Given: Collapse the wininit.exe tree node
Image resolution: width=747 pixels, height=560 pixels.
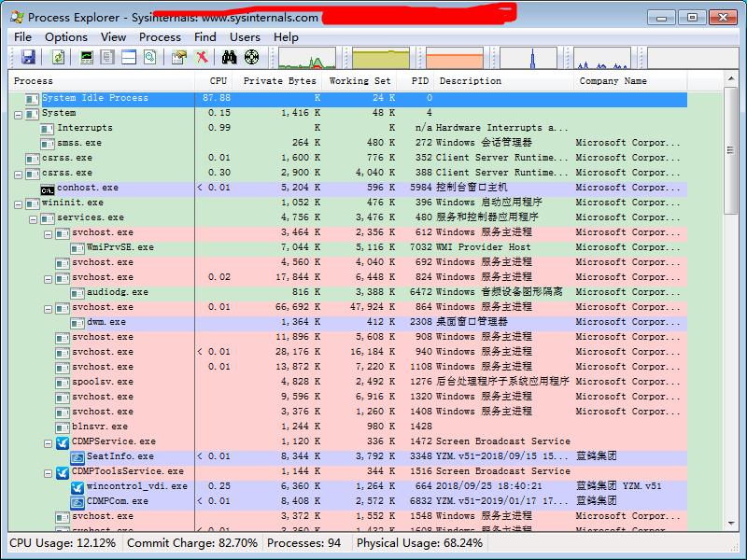Looking at the screenshot, I should pyautogui.click(x=18, y=204).
